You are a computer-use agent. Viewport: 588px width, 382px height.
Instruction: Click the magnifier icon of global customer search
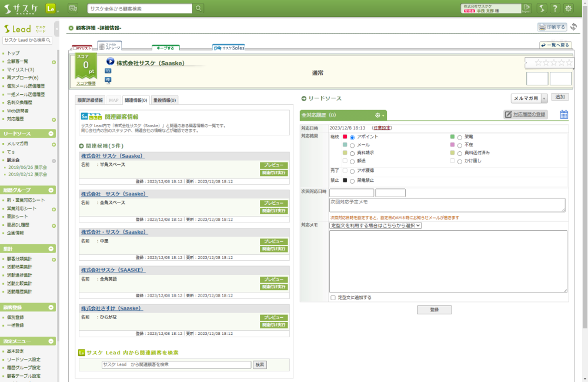click(199, 8)
